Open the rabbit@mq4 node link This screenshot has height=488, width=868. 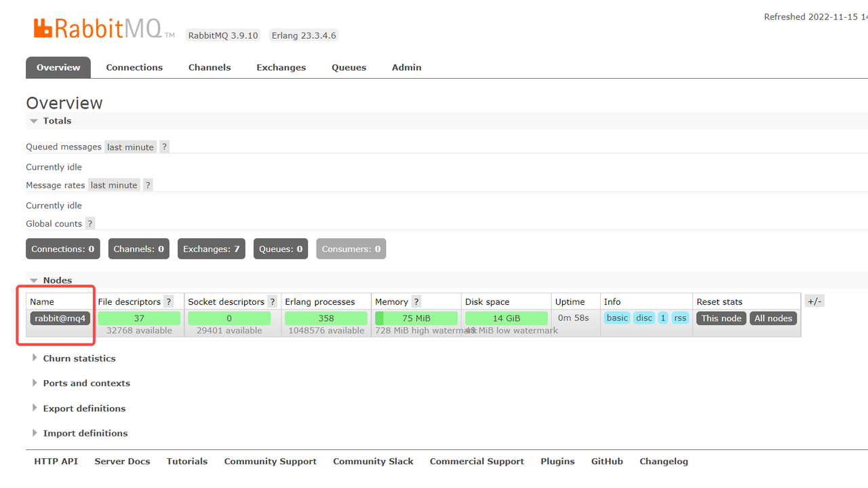coord(60,318)
